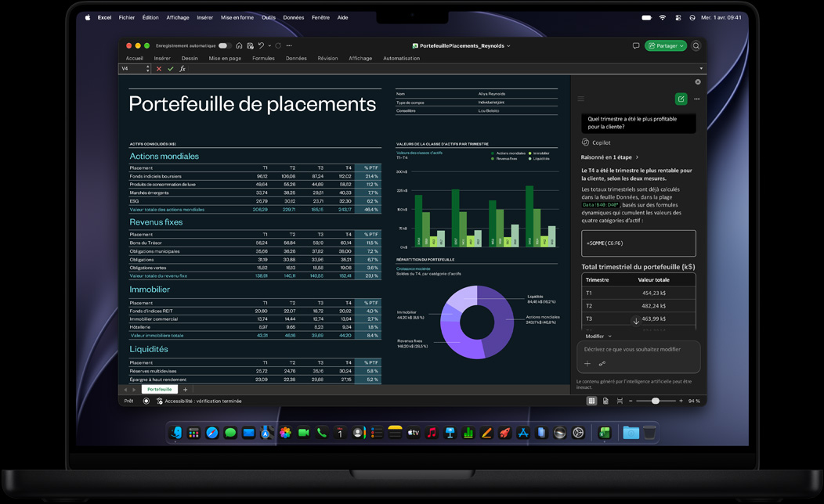Cancel formula entry with red X
This screenshot has width=824, height=504.
(x=159, y=69)
